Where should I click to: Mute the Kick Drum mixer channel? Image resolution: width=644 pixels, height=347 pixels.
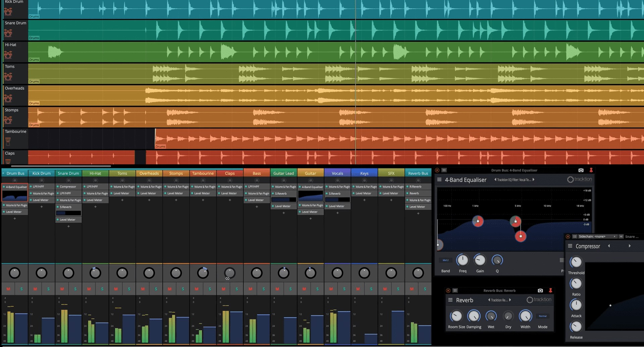point(35,288)
